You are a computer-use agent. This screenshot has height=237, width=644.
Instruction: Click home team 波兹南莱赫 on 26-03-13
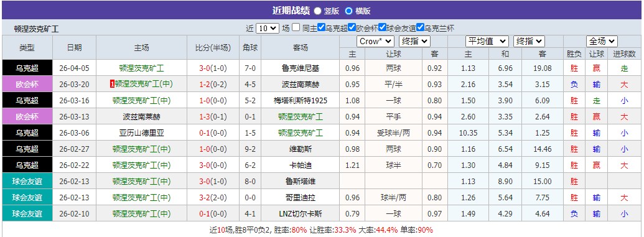pos(141,117)
